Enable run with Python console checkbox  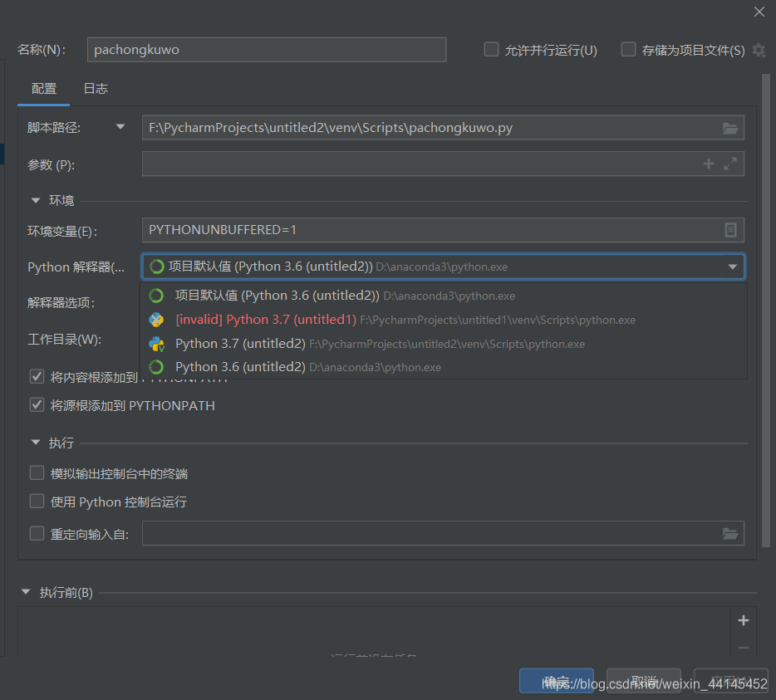(x=37, y=502)
